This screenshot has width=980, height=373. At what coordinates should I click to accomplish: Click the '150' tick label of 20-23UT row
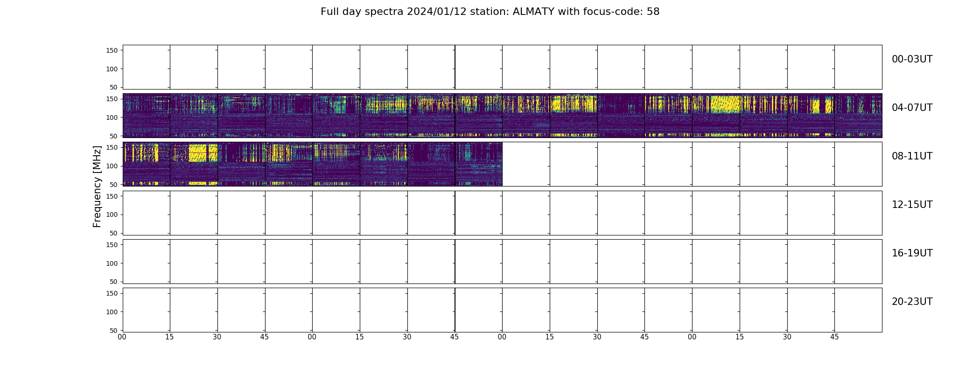pos(112,293)
